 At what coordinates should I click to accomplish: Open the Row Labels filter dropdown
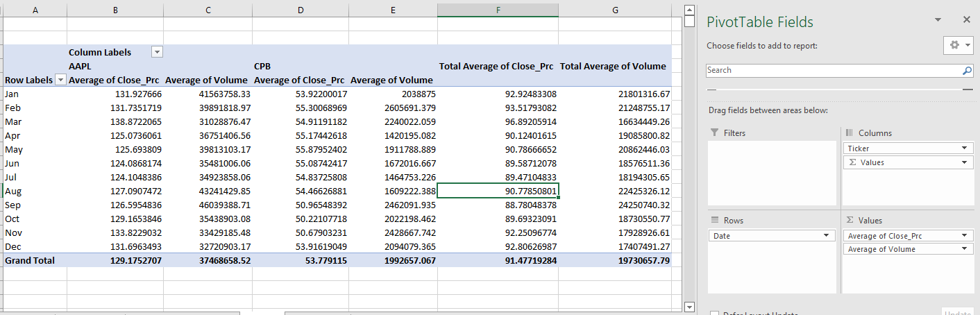coord(60,80)
